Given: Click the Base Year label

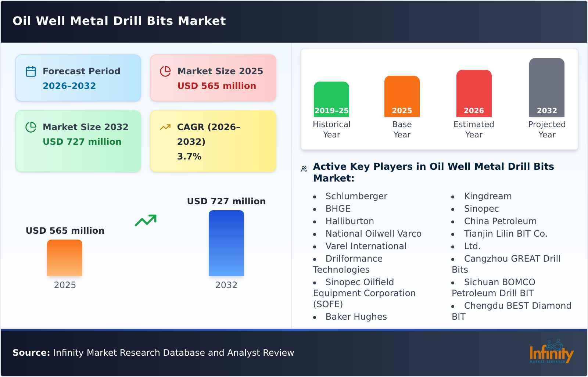Looking at the screenshot, I should pos(402,129).
